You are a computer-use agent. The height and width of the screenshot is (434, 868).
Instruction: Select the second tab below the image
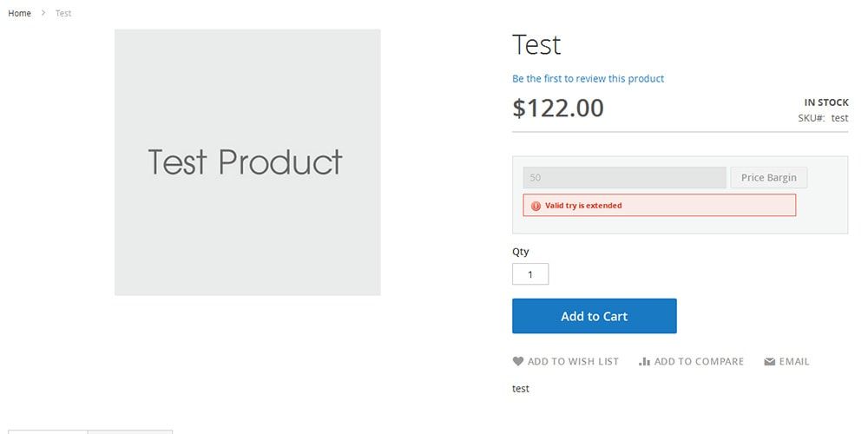(x=130, y=431)
